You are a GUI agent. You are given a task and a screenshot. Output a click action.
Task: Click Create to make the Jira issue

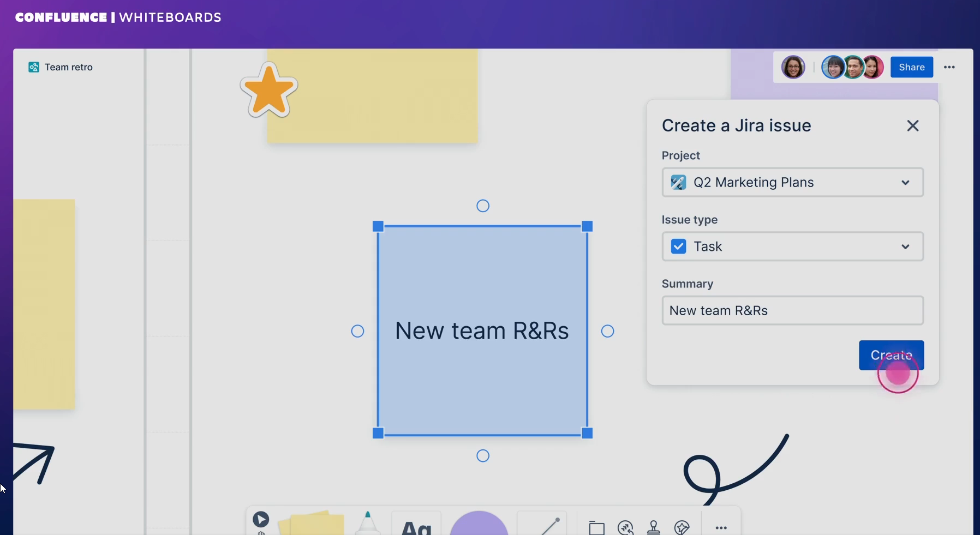click(x=891, y=355)
